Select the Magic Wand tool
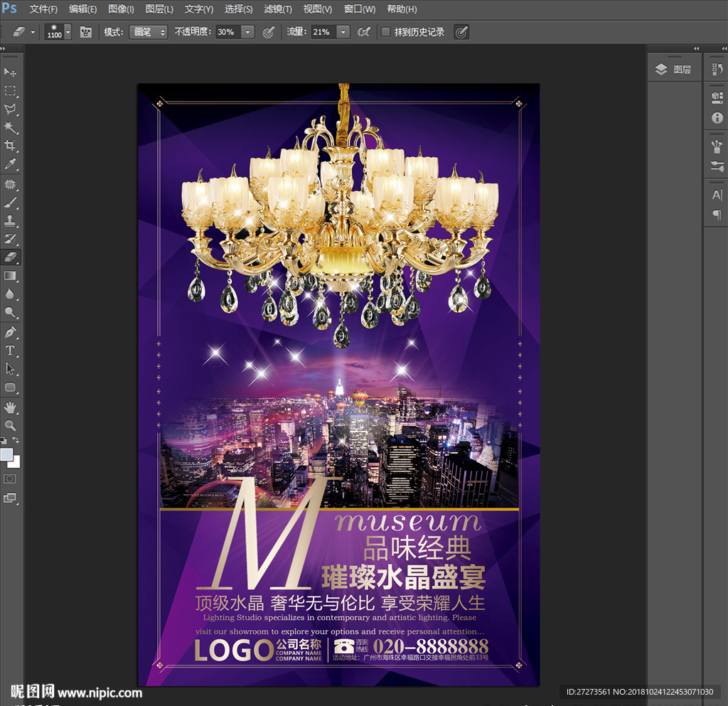728x706 pixels. point(11,128)
